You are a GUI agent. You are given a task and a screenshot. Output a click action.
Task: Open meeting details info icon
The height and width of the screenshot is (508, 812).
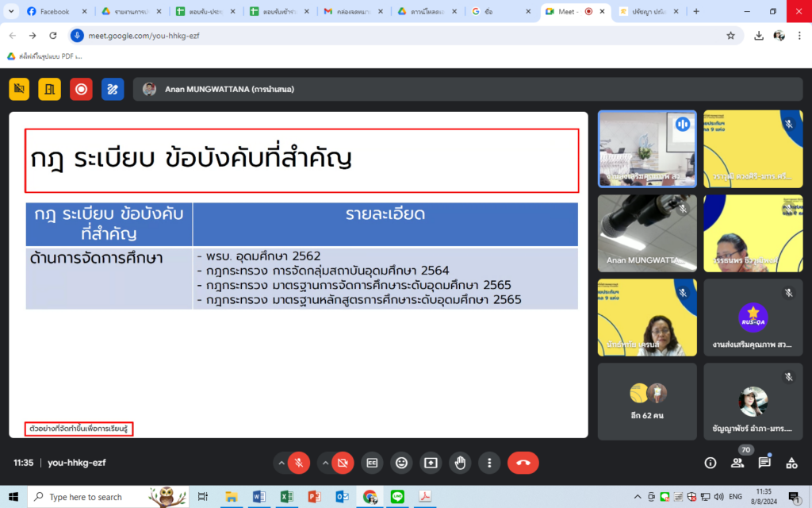point(710,463)
